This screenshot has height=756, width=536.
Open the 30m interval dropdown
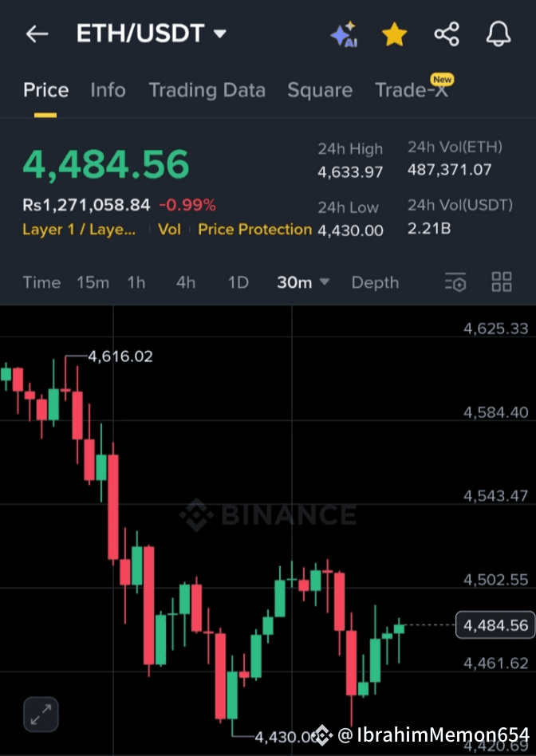point(303,282)
